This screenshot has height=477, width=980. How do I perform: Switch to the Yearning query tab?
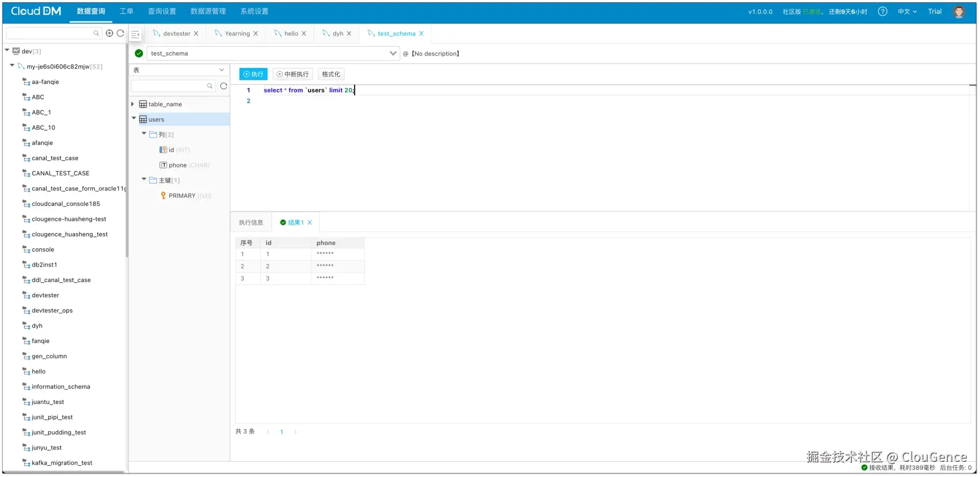click(237, 34)
